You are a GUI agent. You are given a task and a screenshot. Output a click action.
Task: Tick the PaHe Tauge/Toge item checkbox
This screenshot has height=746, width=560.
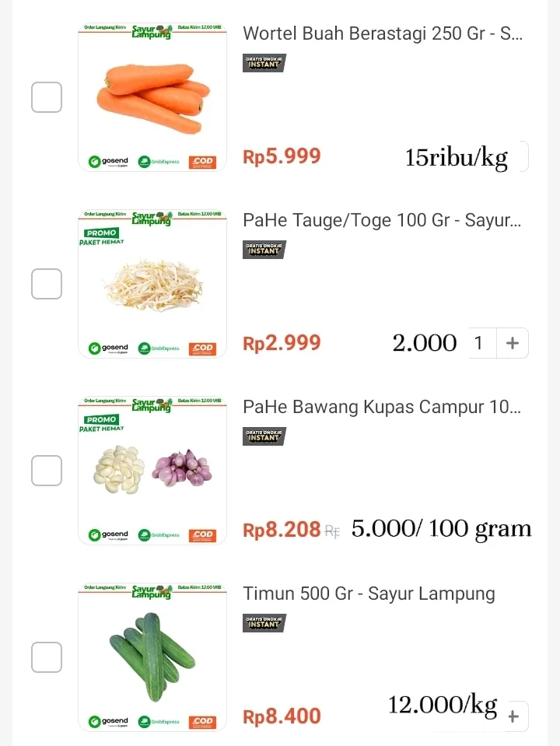(x=47, y=284)
